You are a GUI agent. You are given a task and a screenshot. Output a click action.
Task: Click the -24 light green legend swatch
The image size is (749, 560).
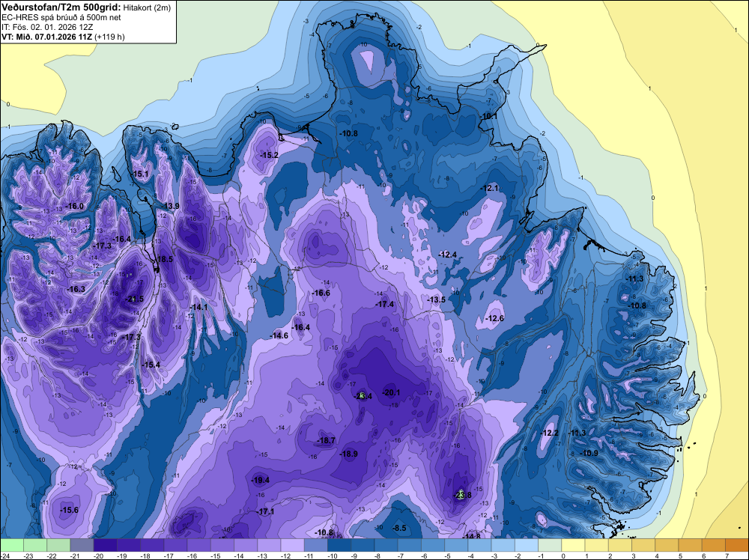[11, 545]
